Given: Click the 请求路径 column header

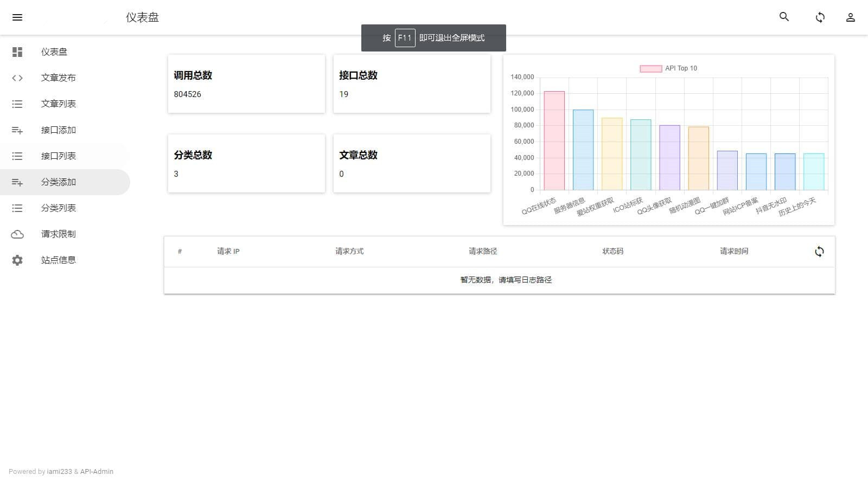Looking at the screenshot, I should 483,252.
